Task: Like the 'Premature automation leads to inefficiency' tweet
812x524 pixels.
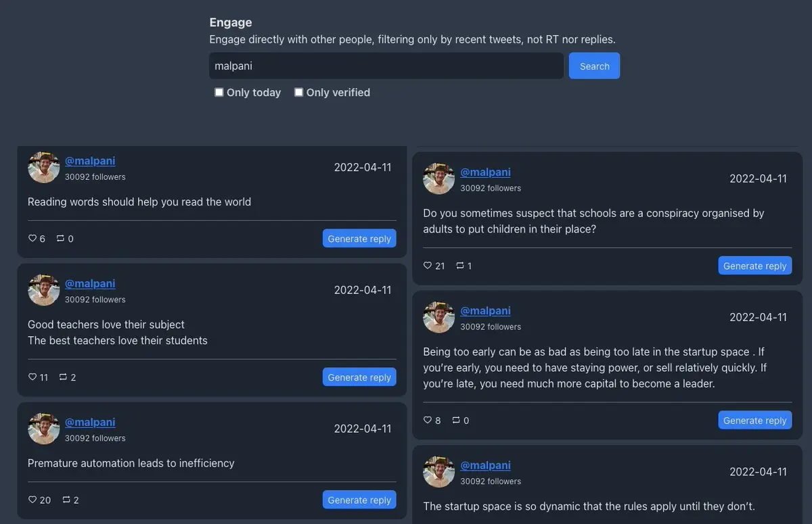Action: pyautogui.click(x=32, y=500)
